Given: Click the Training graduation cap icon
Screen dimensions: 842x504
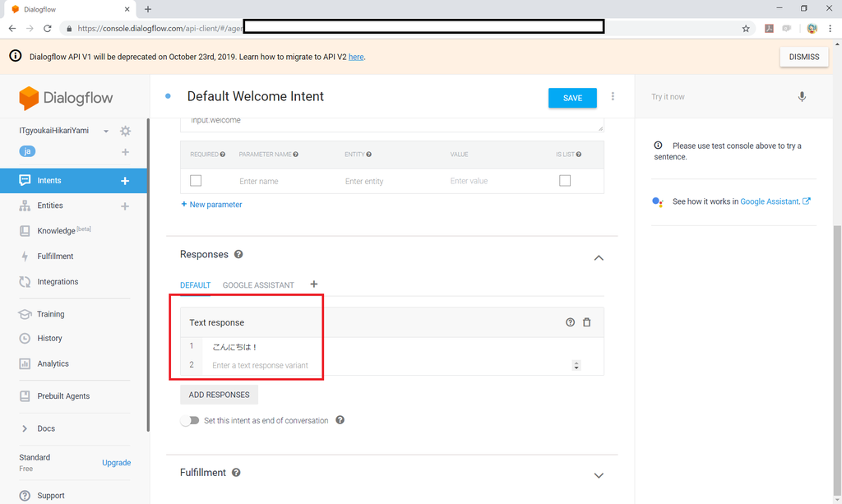Looking at the screenshot, I should coord(25,314).
